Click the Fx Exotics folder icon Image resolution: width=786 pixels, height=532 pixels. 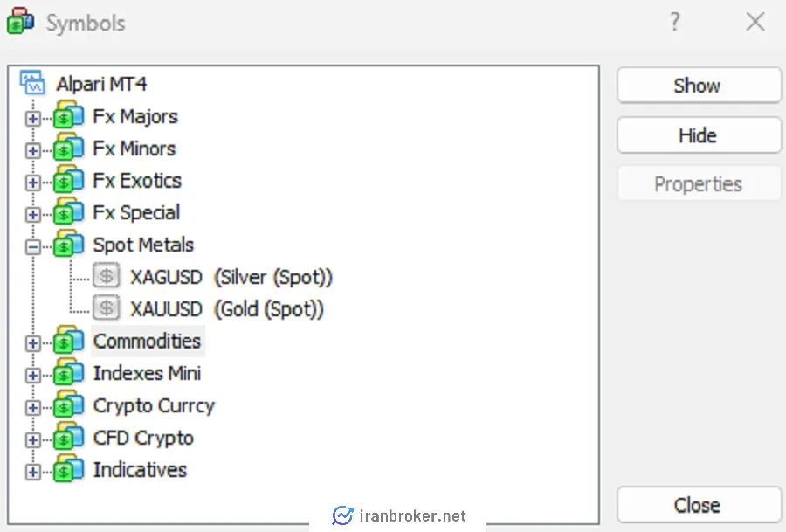[69, 182]
